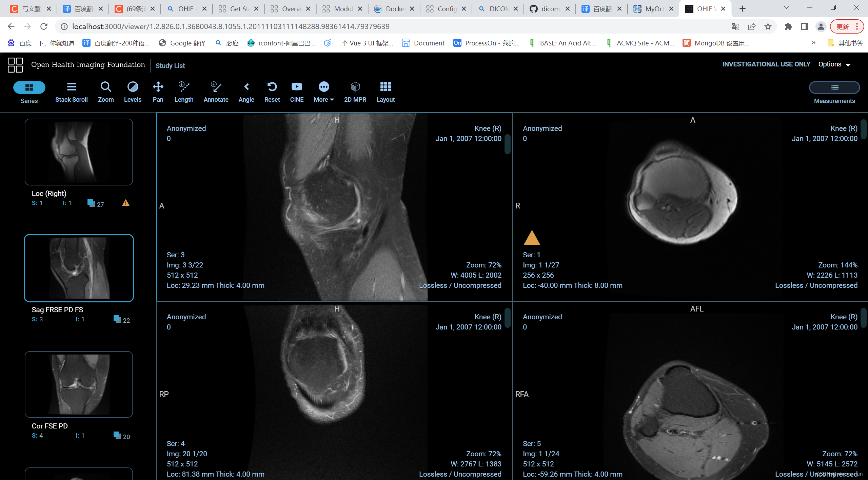The width and height of the screenshot is (868, 480).
Task: Open the Layout selection dropdown
Action: click(x=385, y=91)
